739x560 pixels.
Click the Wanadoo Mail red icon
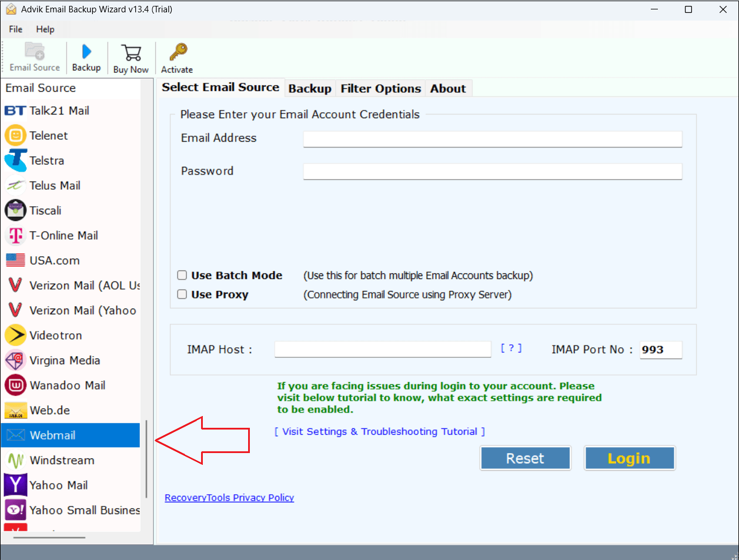15,385
